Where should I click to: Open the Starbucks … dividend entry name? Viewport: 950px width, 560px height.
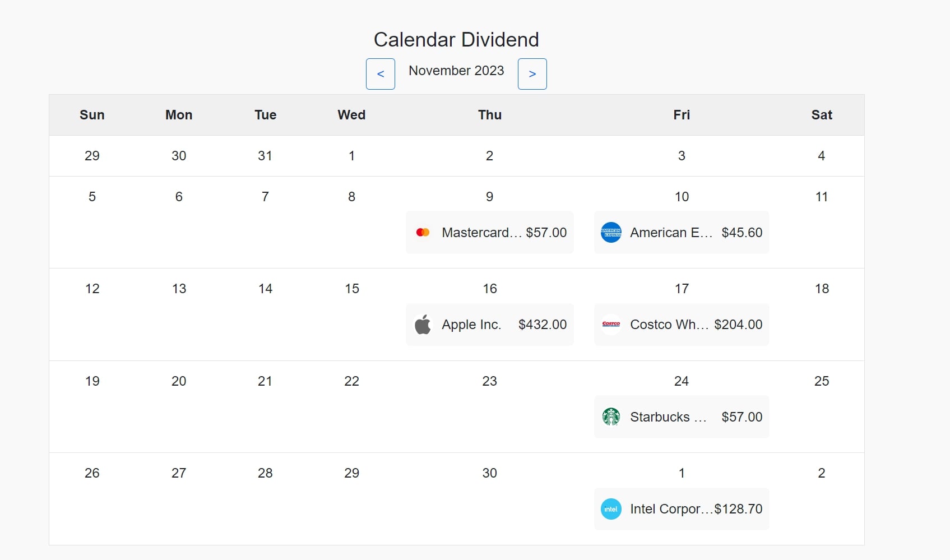pyautogui.click(x=669, y=416)
